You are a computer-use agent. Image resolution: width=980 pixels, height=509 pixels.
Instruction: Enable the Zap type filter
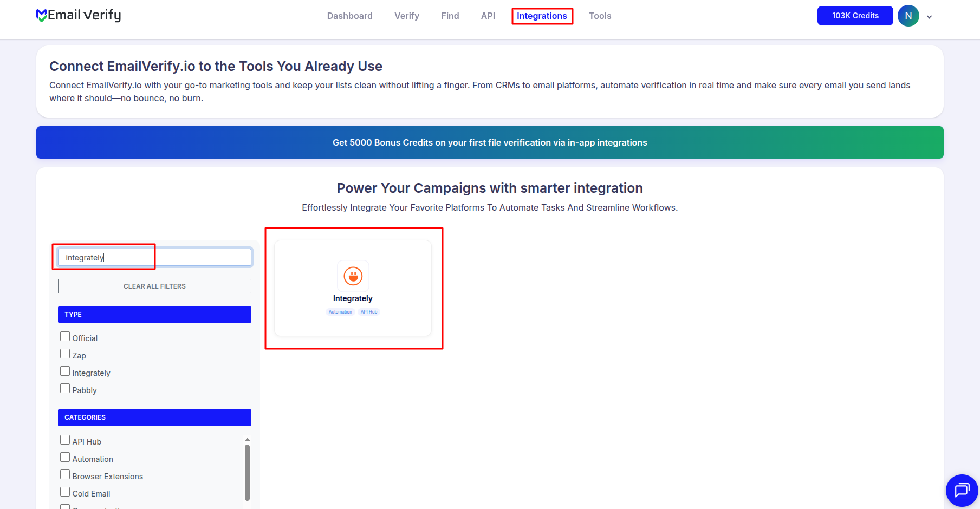click(65, 354)
